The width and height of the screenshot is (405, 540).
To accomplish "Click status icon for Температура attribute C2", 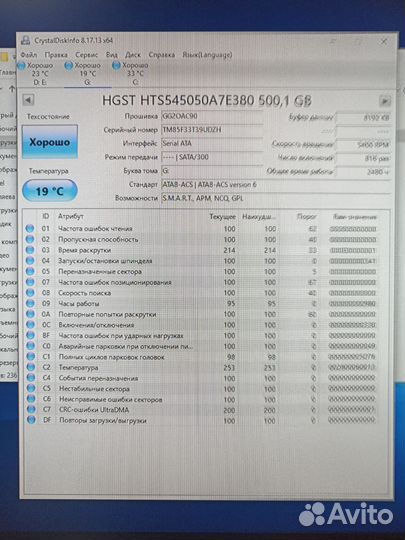I will (31, 367).
